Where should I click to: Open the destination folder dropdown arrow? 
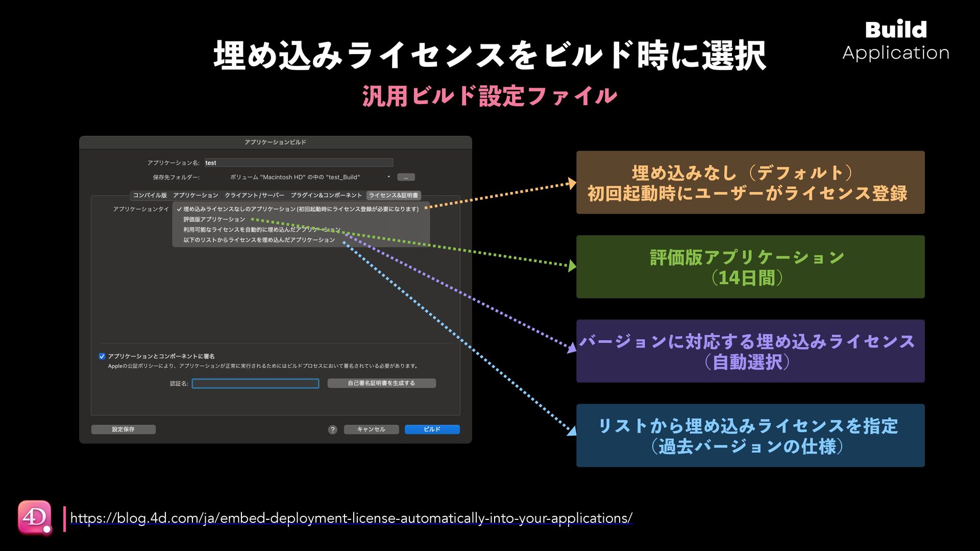pos(389,177)
